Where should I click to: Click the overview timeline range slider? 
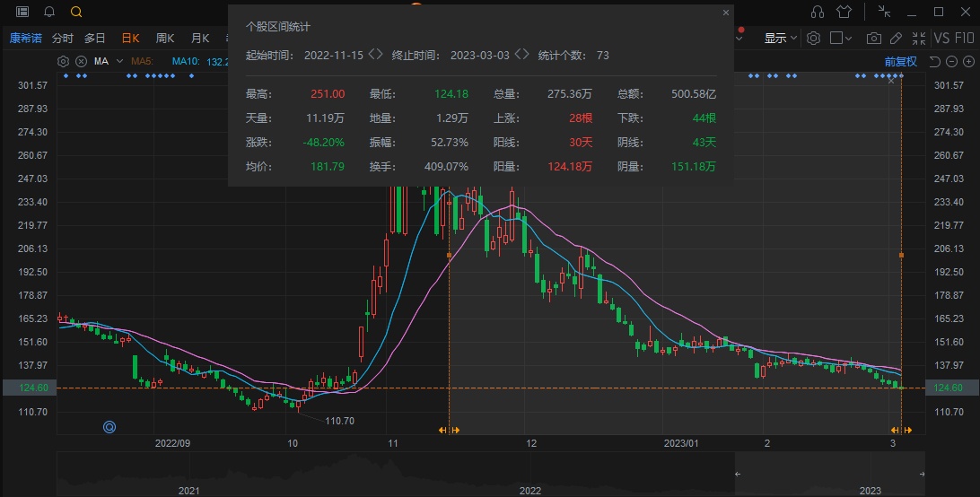pos(830,474)
